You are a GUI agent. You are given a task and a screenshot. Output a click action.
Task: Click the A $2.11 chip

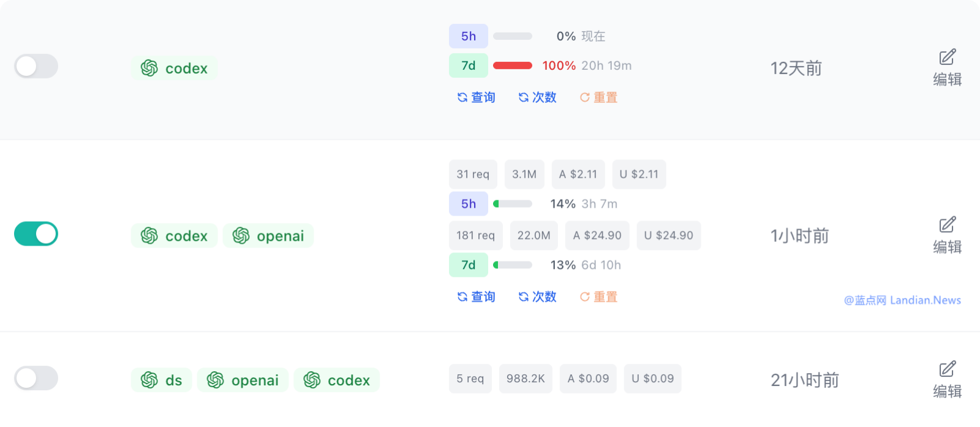coord(578,174)
